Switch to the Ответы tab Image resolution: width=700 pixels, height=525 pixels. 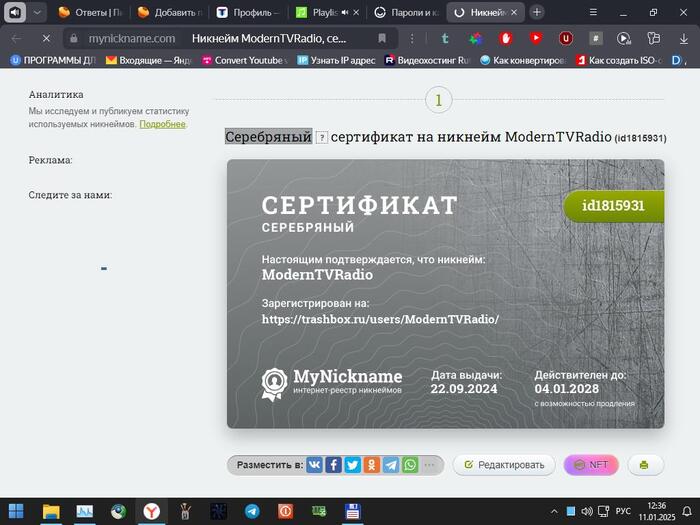pos(90,12)
